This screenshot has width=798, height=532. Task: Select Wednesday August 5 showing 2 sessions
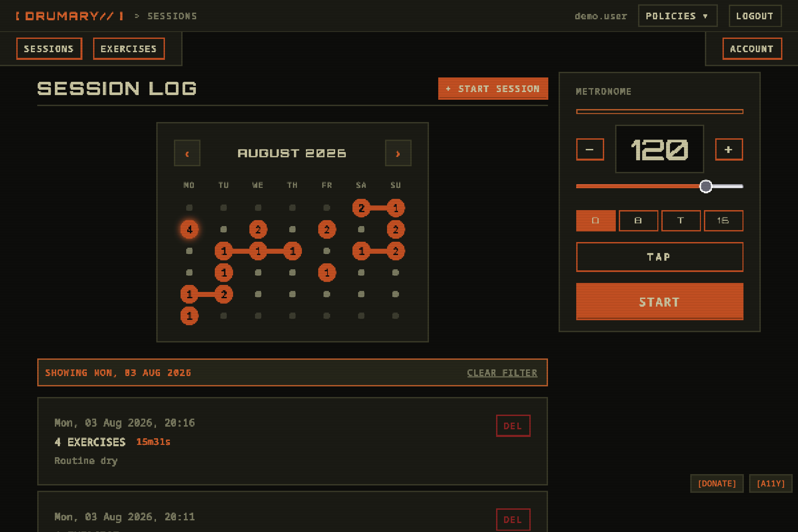point(258,229)
